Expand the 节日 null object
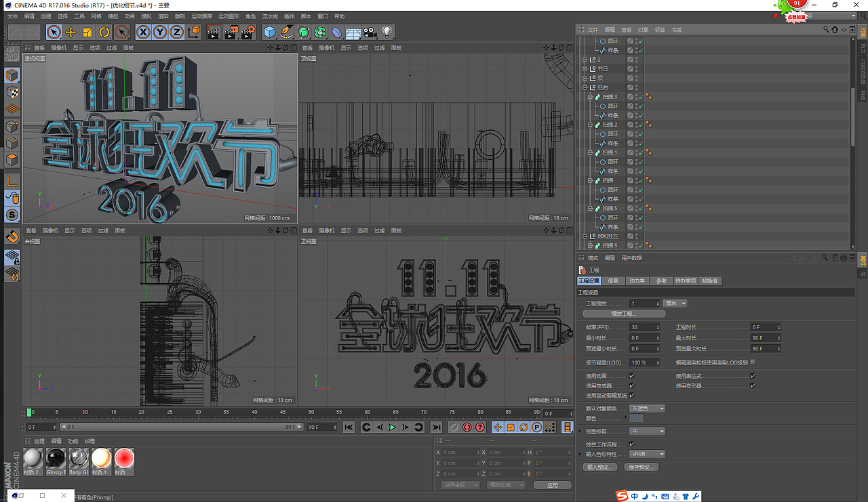Screen dimensions: 868x502 coord(585,69)
